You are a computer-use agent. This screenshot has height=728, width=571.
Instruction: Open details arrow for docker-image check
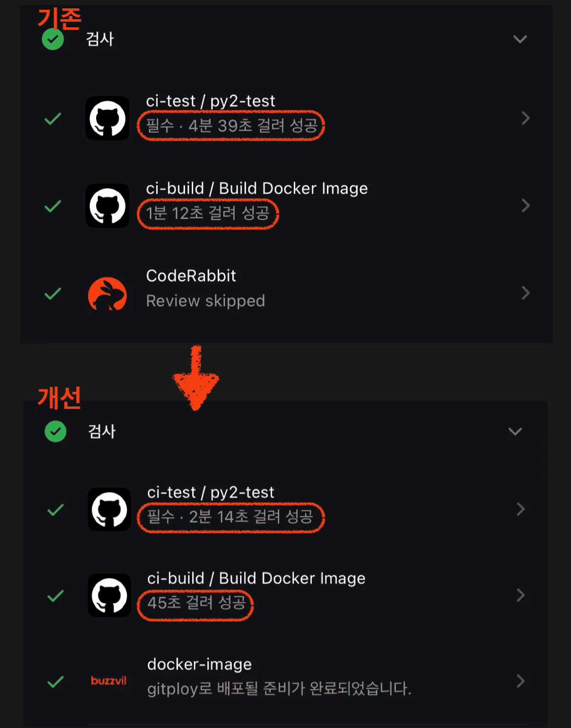(x=521, y=681)
